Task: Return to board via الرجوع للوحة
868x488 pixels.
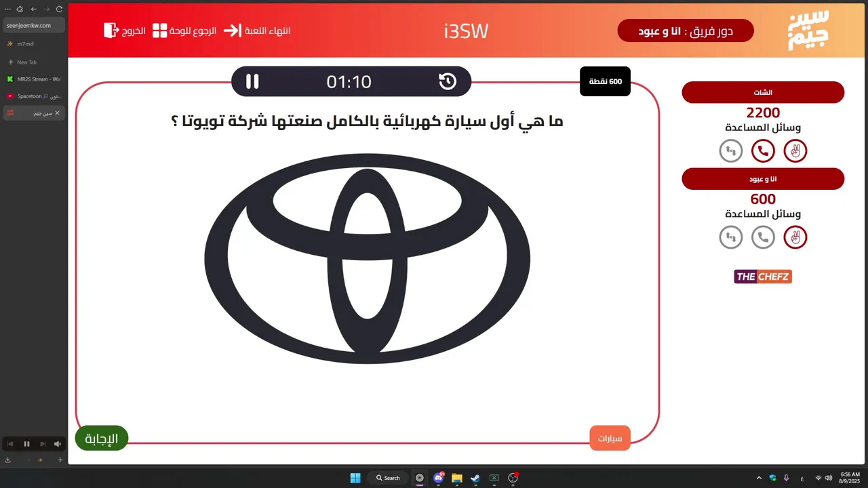Action: [x=184, y=30]
